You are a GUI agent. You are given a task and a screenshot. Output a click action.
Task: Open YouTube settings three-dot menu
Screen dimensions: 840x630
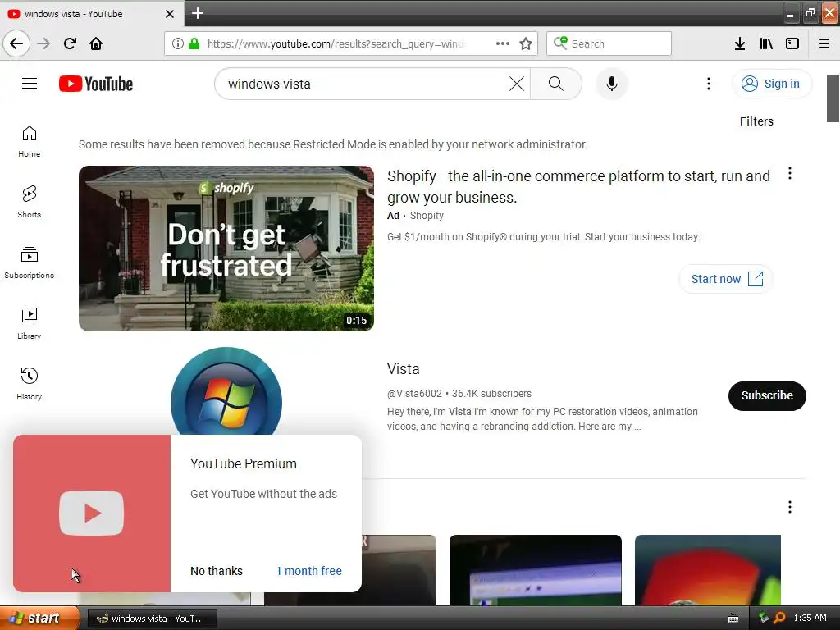[x=708, y=84]
